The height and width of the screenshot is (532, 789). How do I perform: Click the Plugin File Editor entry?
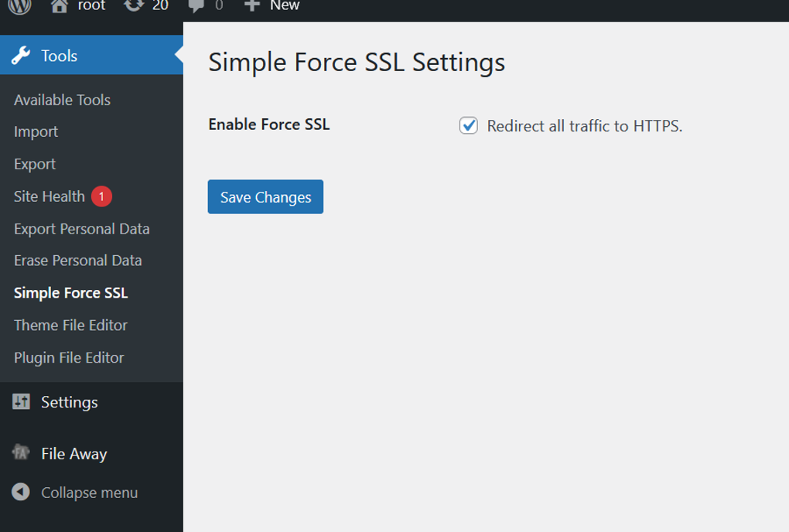(x=69, y=357)
